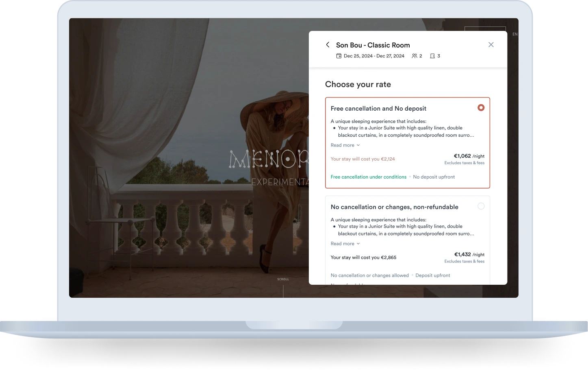Click 'Your stay will cost you €2,865'
This screenshot has height=371, width=588.
[363, 258]
